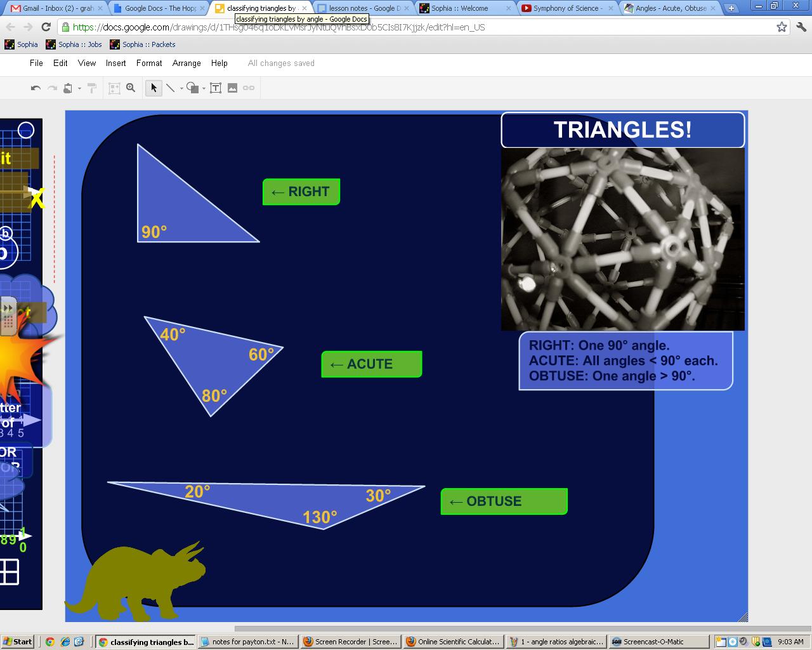The width and height of the screenshot is (812, 650).
Task: Expand the line type dropdown arrow
Action: (x=181, y=89)
